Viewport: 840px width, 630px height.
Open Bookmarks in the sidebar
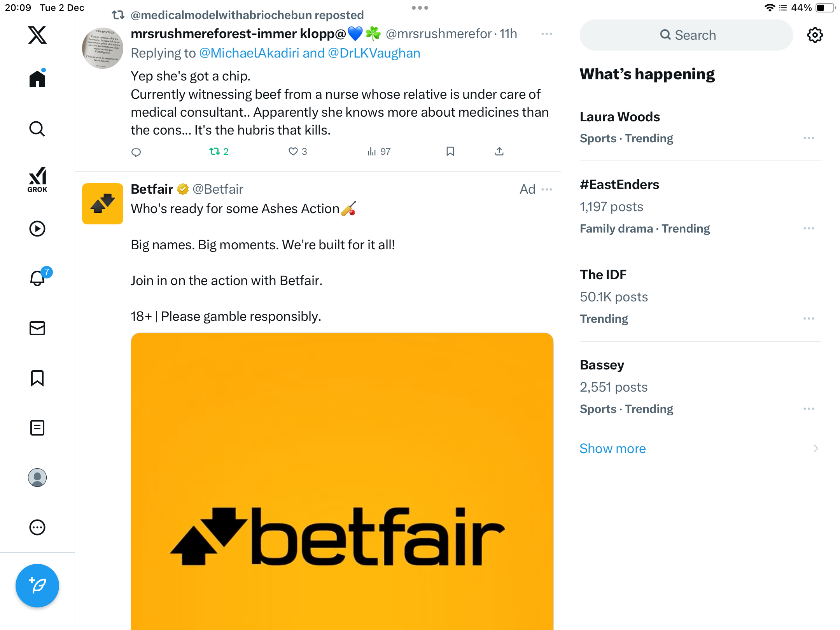coord(37,378)
